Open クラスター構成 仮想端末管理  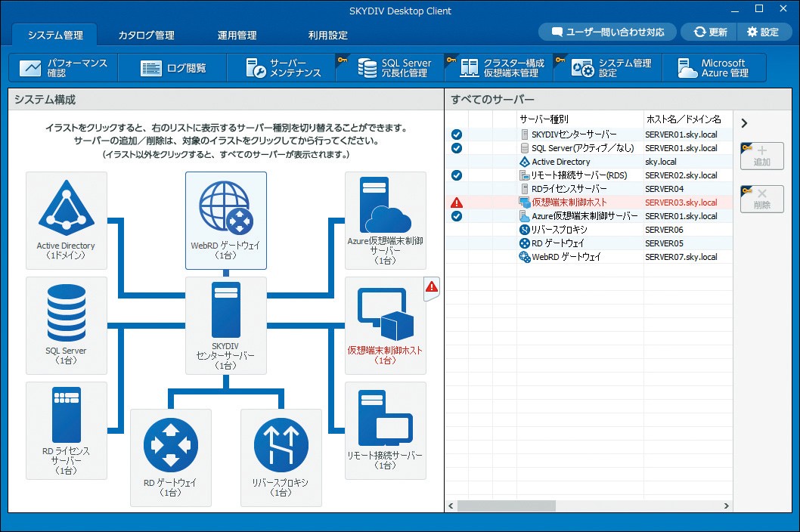coord(499,68)
